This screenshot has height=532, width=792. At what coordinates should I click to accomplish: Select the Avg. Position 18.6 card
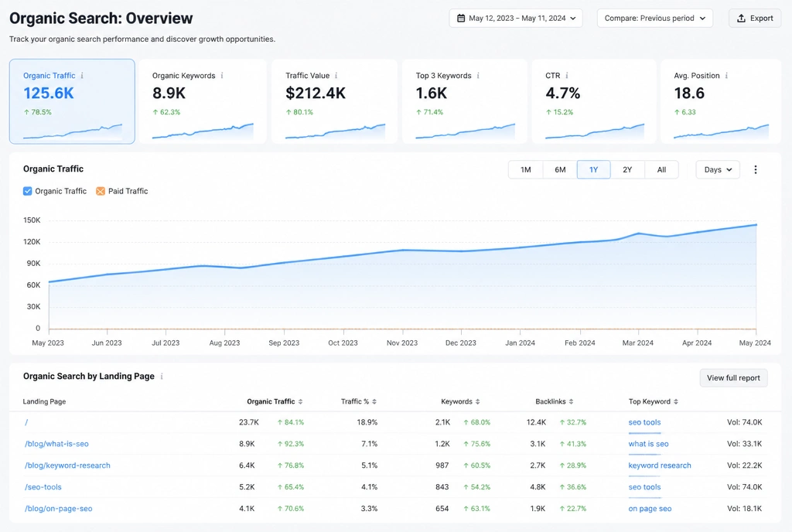click(x=721, y=101)
